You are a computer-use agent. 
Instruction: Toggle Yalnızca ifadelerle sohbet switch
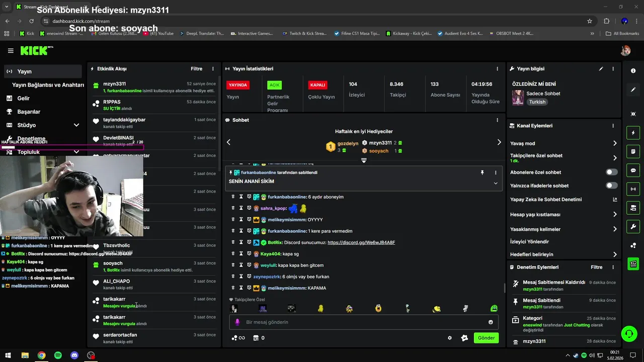point(612,186)
